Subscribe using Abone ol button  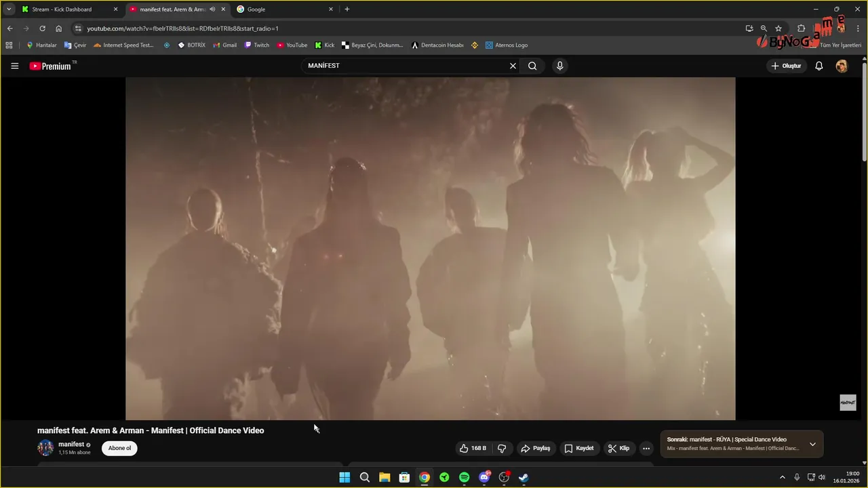pos(119,448)
